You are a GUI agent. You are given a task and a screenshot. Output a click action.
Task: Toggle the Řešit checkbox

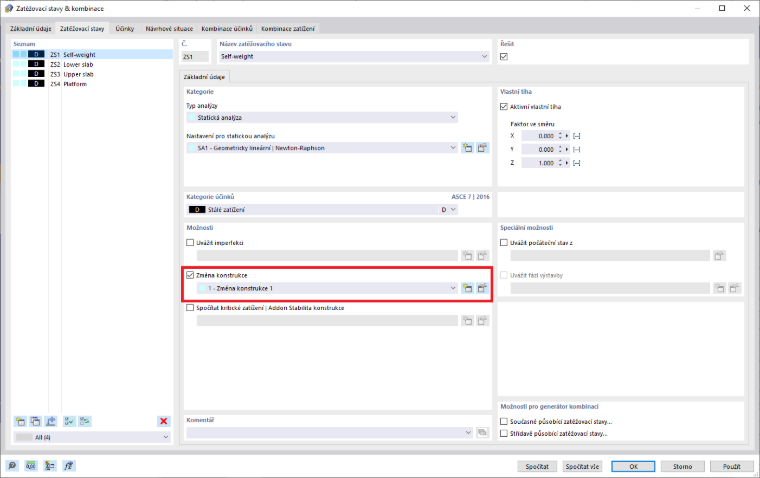coord(504,57)
